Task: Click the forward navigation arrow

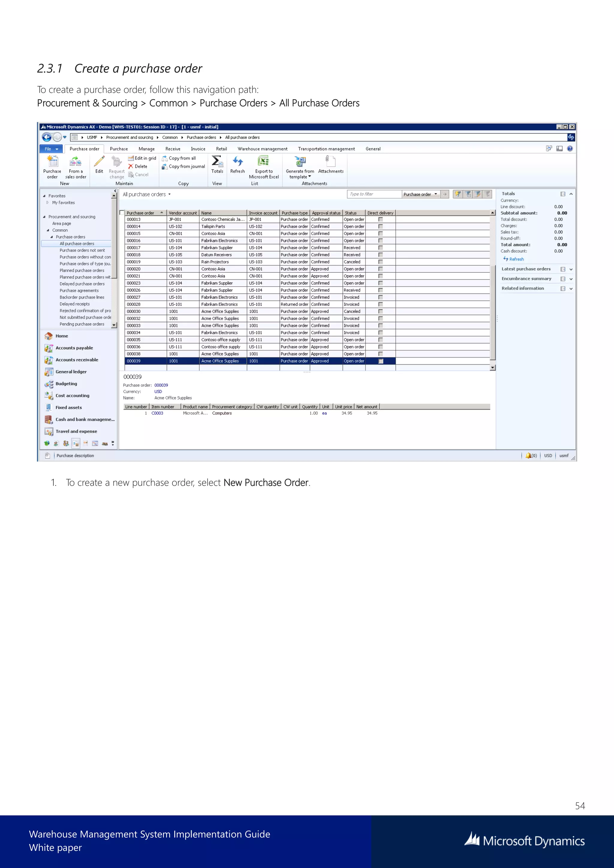Action: 57,137
